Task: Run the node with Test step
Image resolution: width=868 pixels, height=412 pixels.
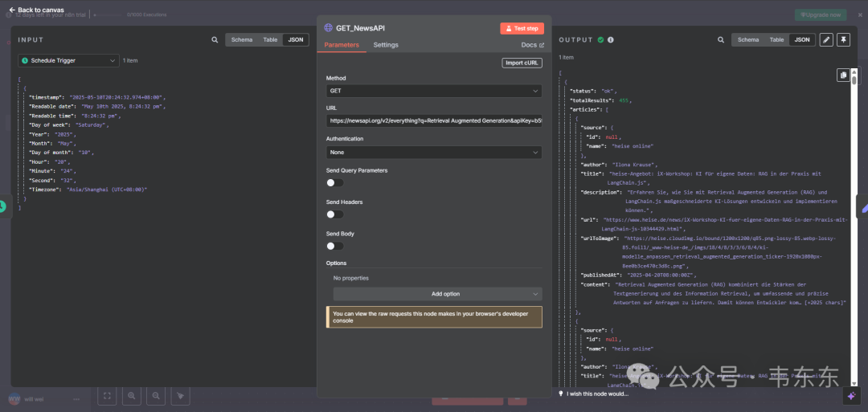Action: click(522, 28)
